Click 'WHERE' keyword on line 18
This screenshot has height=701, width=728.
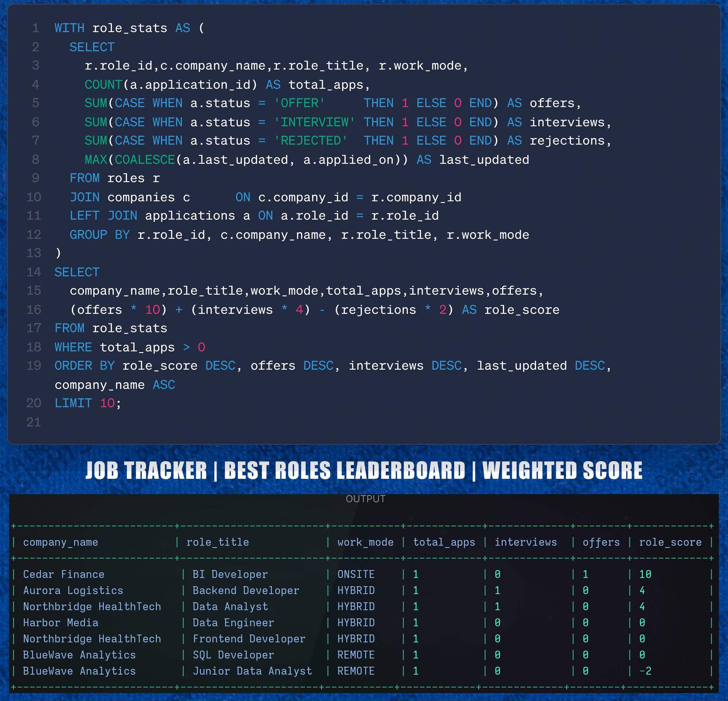pyautogui.click(x=73, y=347)
